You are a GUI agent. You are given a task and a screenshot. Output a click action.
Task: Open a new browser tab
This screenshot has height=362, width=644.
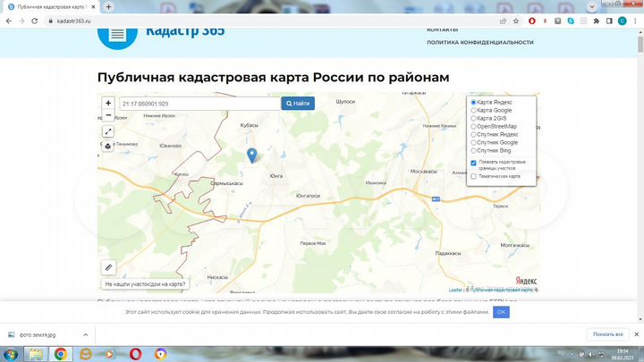108,7
